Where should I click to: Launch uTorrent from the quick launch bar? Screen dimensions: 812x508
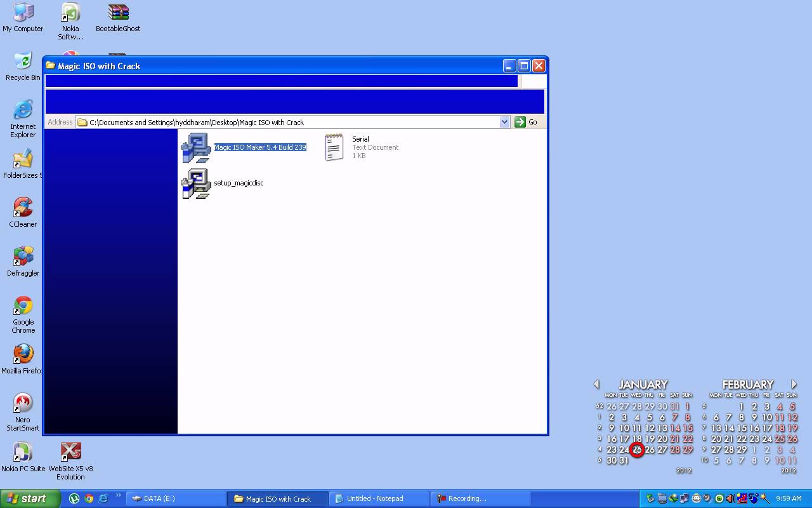click(x=74, y=498)
